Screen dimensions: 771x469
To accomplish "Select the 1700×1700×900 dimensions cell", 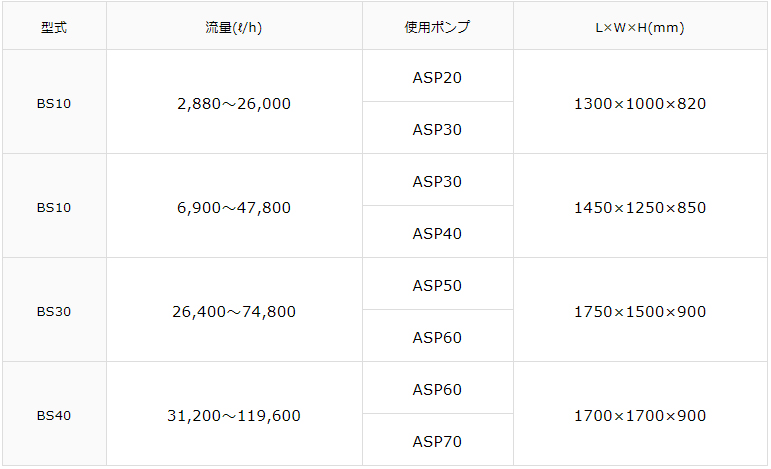I will click(x=639, y=416).
